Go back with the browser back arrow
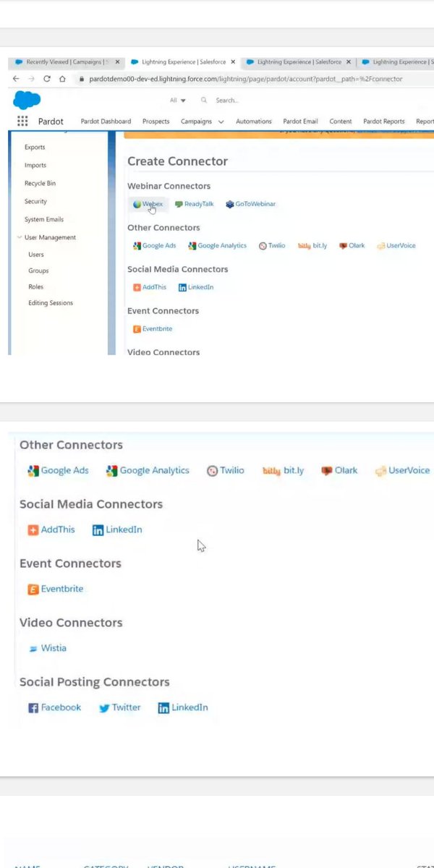434x868 pixels. tap(16, 79)
